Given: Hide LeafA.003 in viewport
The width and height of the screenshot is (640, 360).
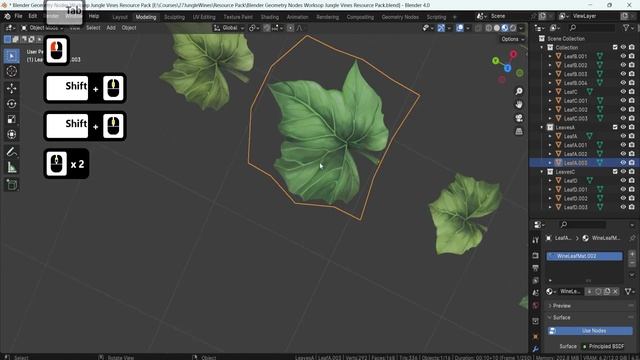Looking at the screenshot, I should pyautogui.click(x=623, y=162).
